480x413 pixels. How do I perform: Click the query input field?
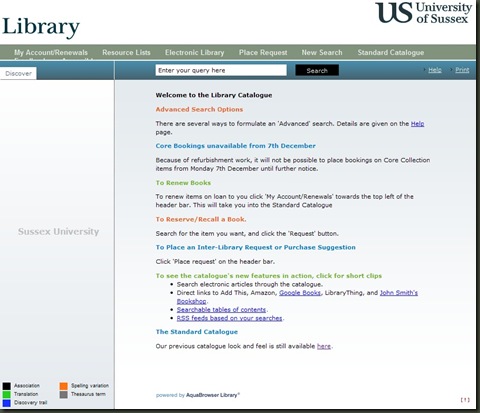(221, 70)
